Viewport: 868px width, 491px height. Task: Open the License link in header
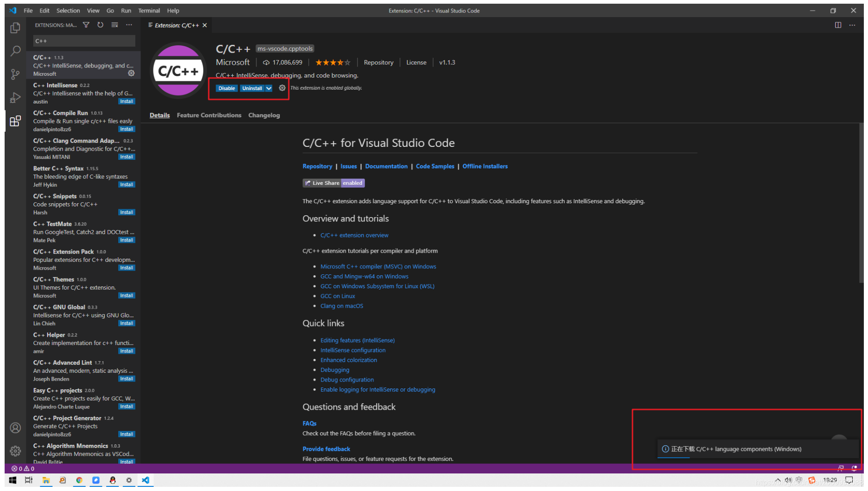(x=416, y=62)
